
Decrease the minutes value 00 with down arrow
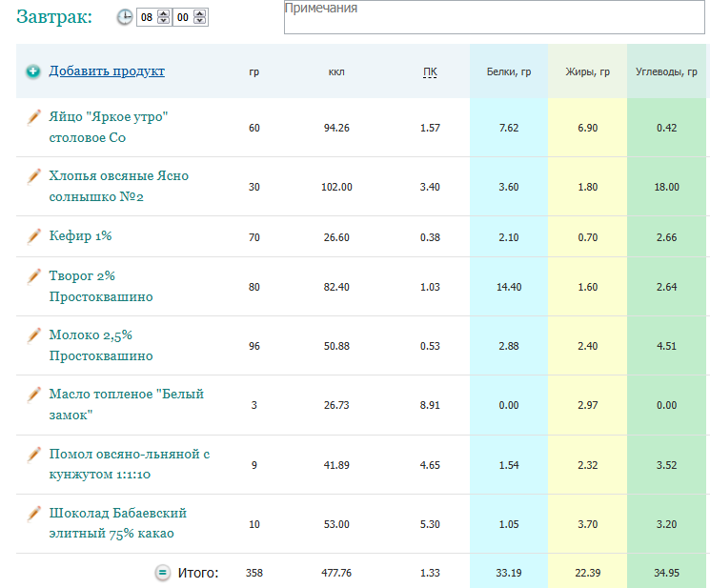pyautogui.click(x=200, y=21)
